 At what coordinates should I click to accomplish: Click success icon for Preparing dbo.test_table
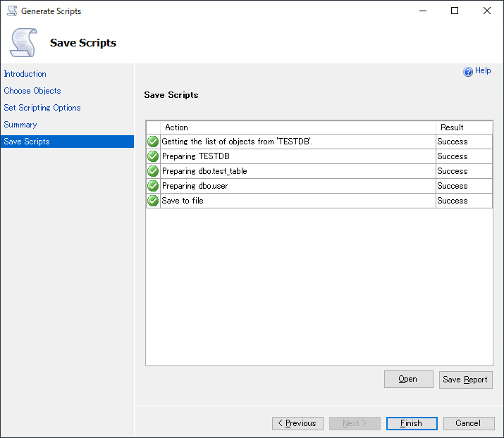tap(153, 171)
